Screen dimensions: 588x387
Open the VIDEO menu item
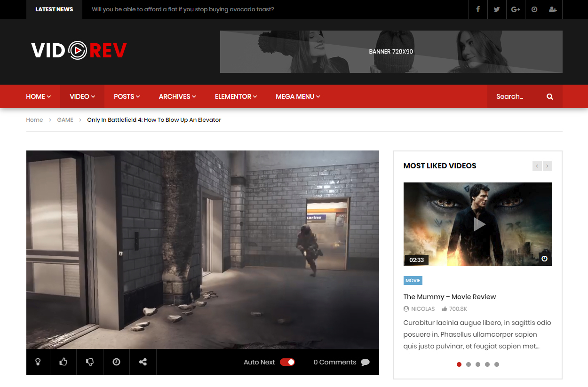coord(82,96)
